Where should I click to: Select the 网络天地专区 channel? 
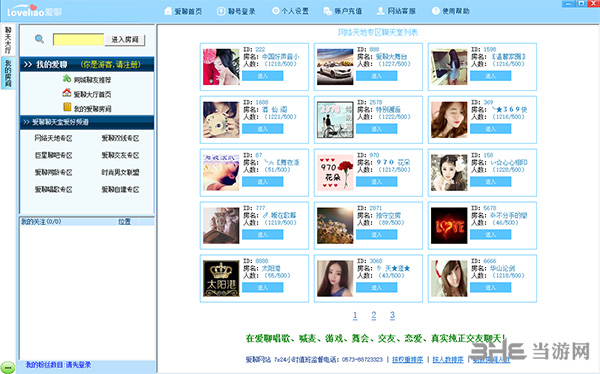click(54, 138)
